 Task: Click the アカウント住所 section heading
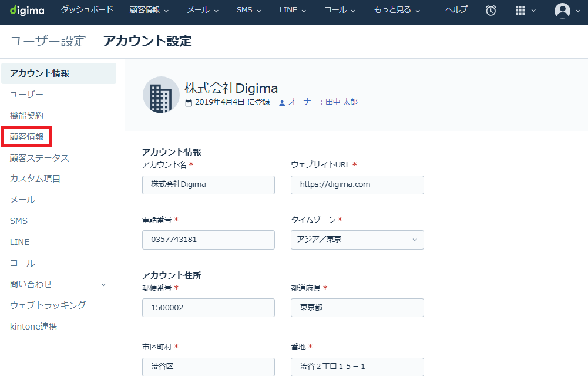[x=172, y=275]
